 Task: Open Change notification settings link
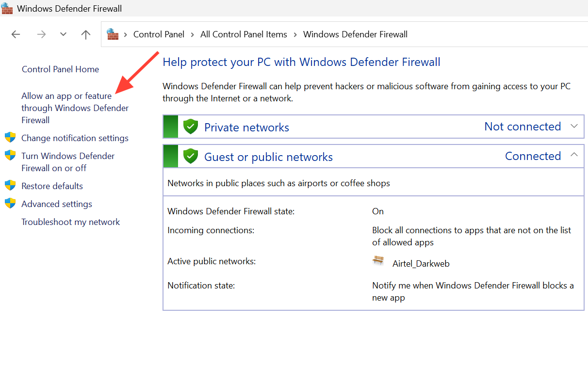(x=75, y=138)
